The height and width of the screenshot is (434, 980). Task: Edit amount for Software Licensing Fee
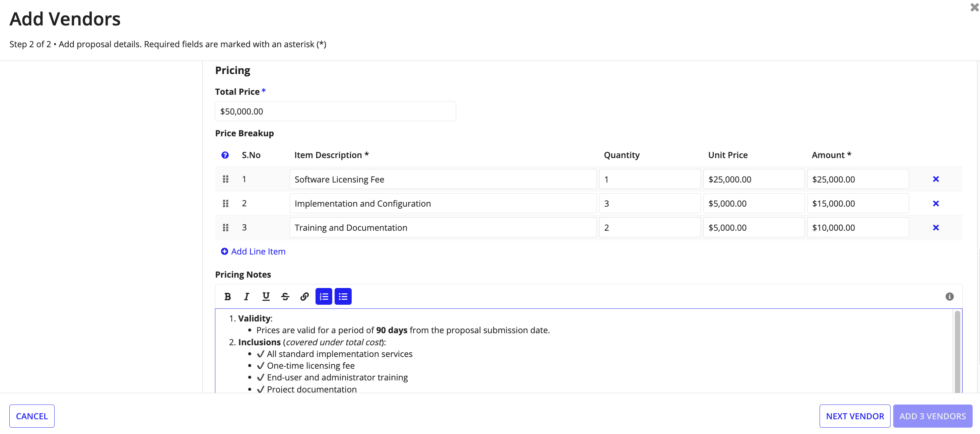pyautogui.click(x=857, y=179)
